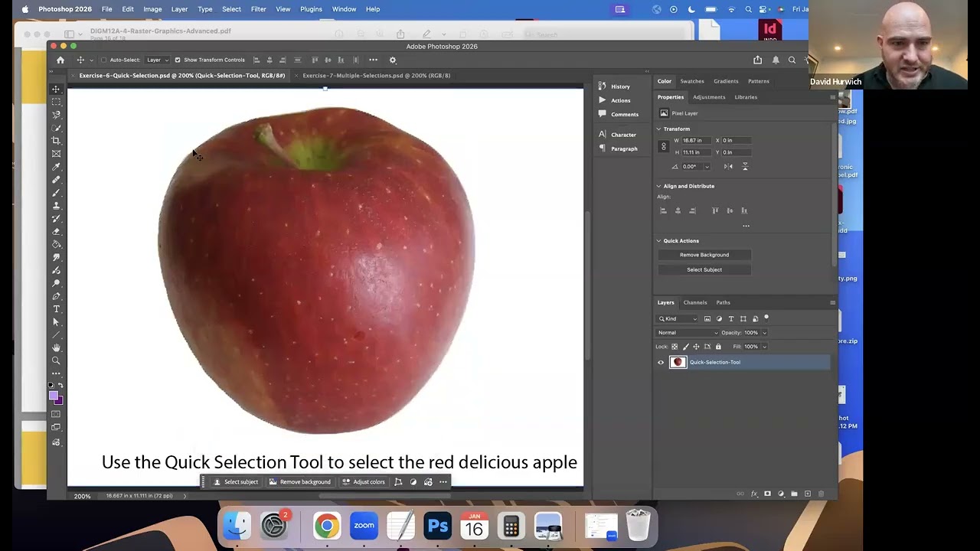
Task: Toggle lock transparent pixels
Action: point(675,347)
